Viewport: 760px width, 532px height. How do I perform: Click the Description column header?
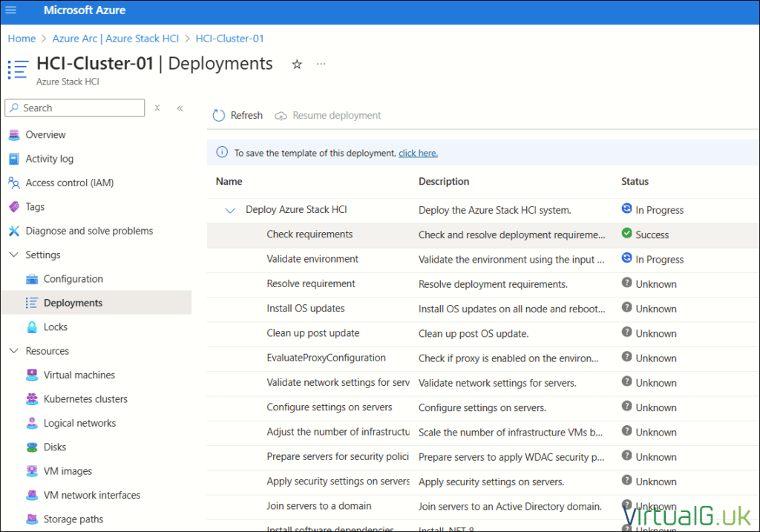click(444, 181)
